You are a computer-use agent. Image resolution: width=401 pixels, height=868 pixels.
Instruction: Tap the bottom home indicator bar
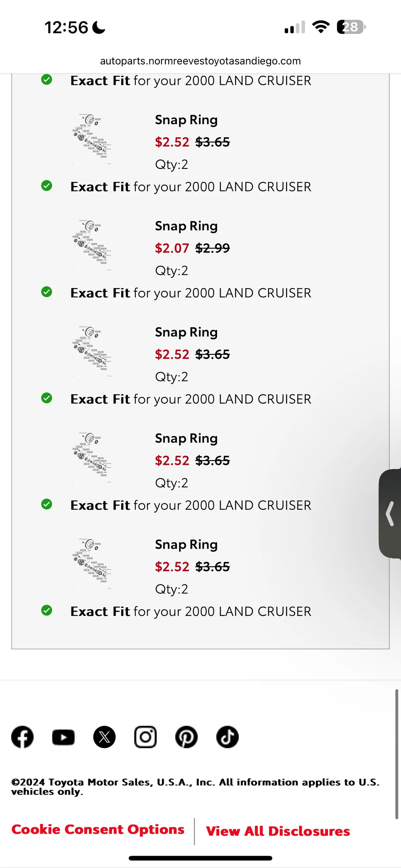200,858
